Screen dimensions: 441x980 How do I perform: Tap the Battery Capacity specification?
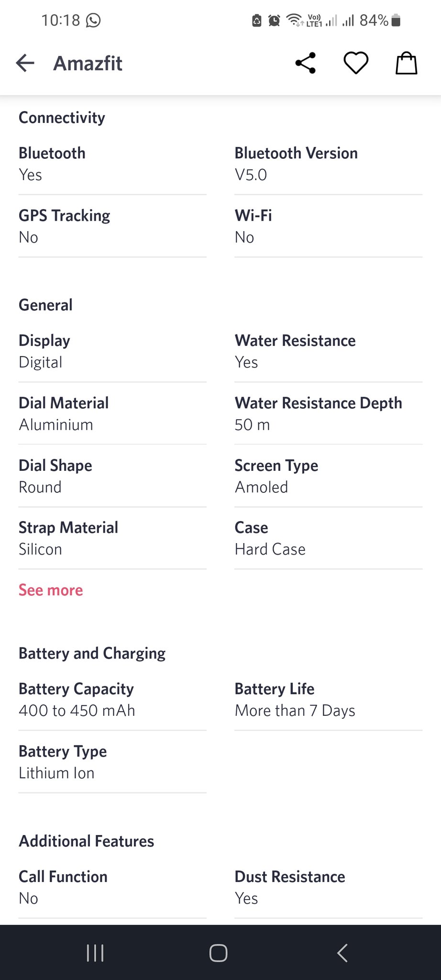[x=112, y=700]
